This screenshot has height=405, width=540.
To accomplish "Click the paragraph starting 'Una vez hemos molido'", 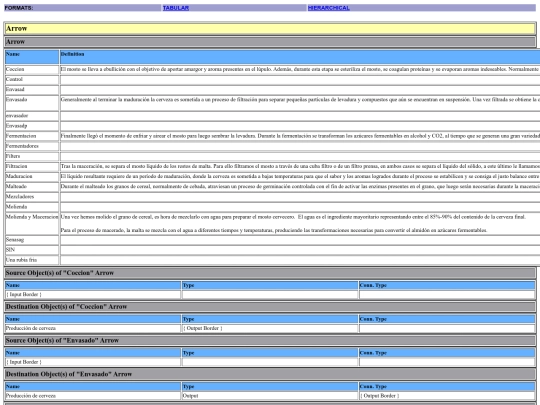I will [293, 217].
